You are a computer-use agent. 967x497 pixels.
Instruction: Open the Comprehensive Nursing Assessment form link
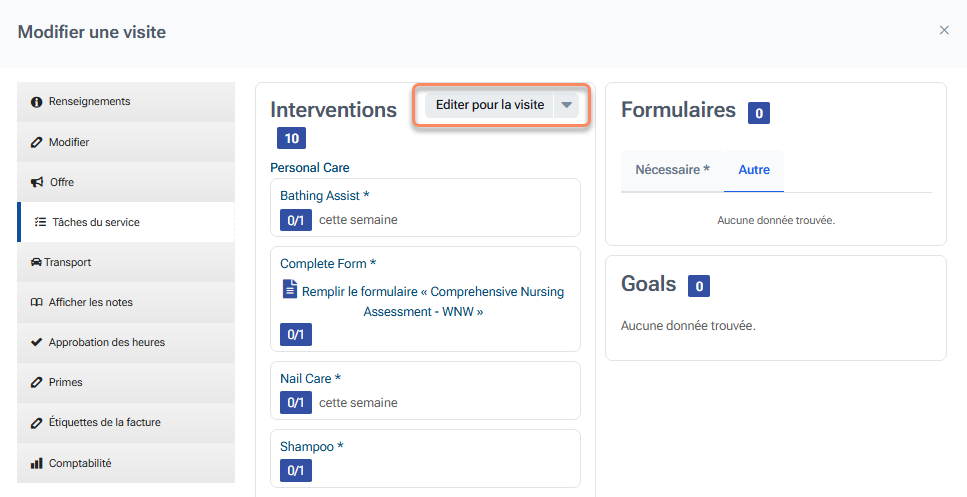tap(432, 301)
